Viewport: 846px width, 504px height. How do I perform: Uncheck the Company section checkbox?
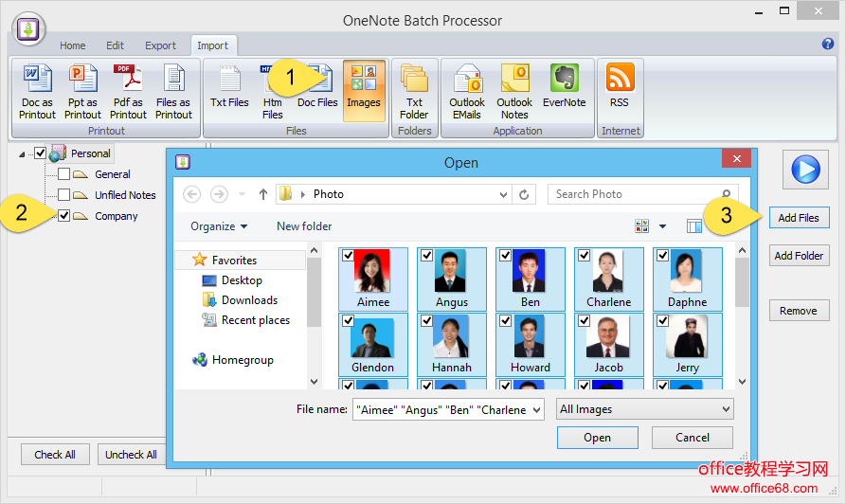click(63, 216)
